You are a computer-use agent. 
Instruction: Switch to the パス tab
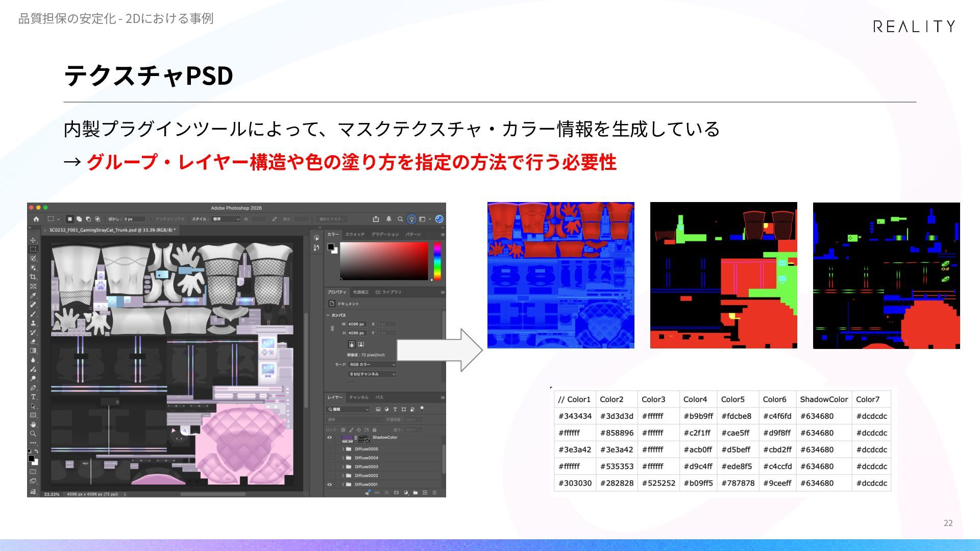point(379,397)
